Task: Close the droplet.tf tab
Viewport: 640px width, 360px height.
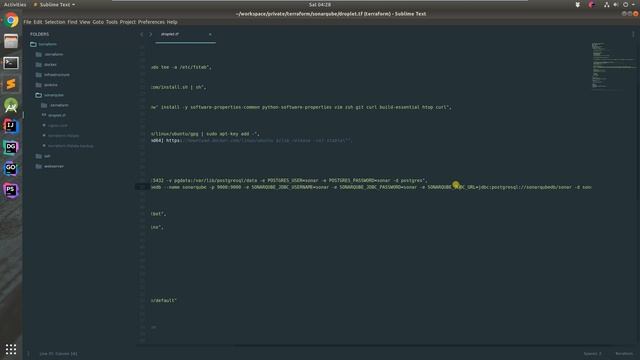Action: pyautogui.click(x=210, y=34)
